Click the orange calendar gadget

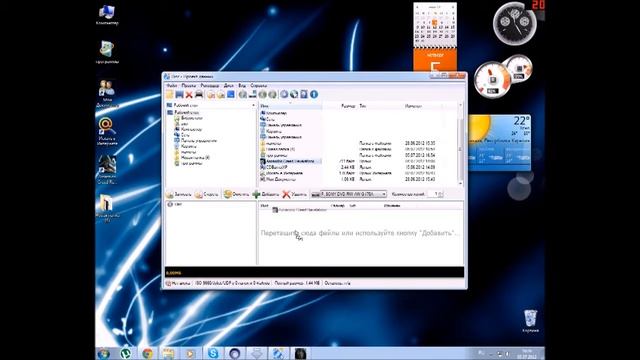click(435, 37)
